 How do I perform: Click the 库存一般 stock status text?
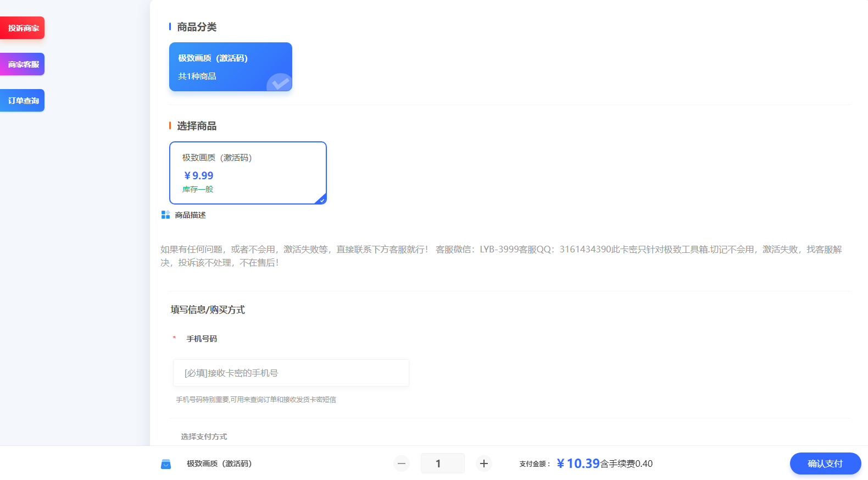coord(198,189)
